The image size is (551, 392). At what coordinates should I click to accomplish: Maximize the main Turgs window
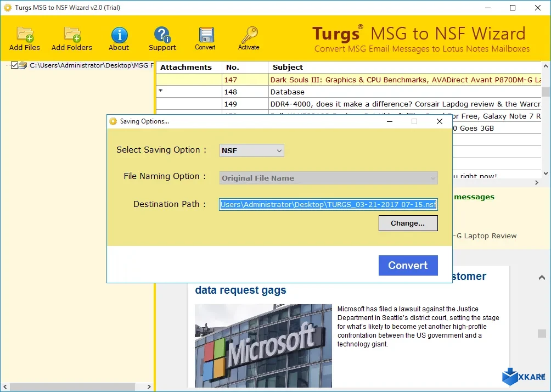click(513, 7)
